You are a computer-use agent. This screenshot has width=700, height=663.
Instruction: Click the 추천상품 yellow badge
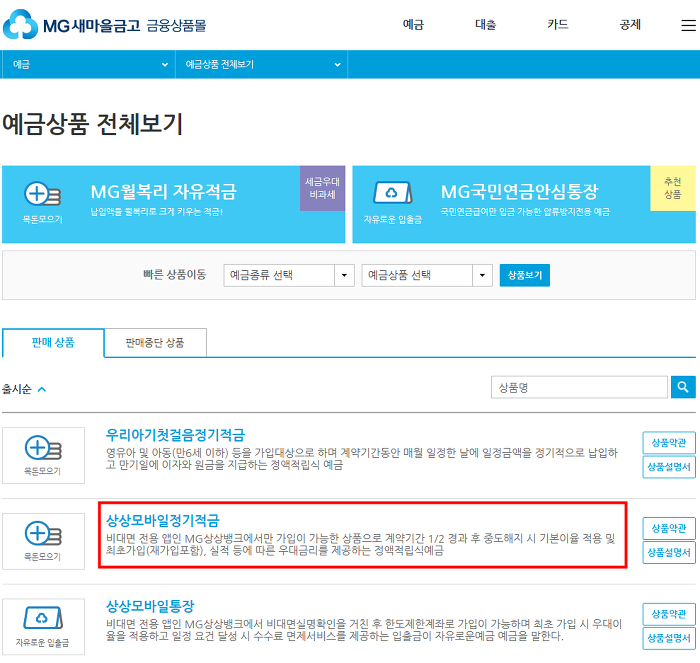point(673,188)
